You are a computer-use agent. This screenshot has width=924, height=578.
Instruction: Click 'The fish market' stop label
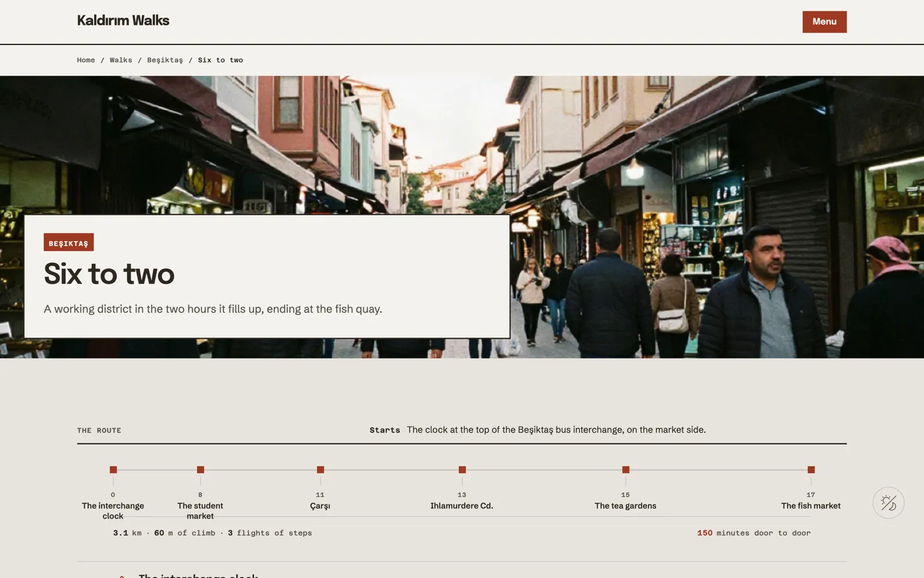[811, 506]
